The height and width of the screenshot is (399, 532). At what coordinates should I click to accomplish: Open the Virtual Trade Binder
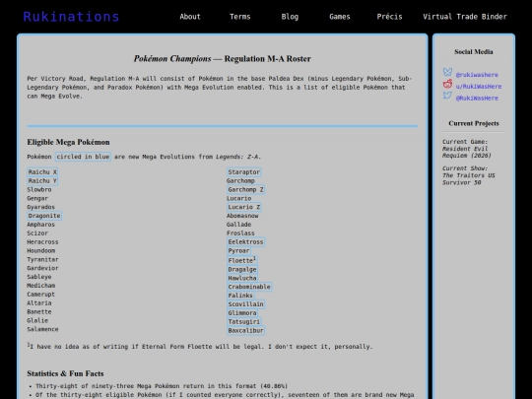click(x=465, y=17)
